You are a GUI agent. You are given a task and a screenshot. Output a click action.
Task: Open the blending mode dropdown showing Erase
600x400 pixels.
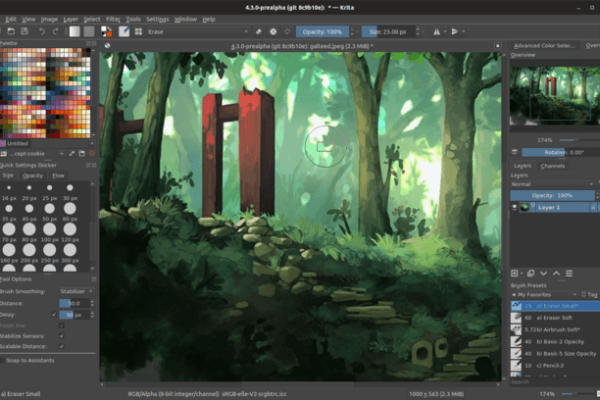(198, 31)
